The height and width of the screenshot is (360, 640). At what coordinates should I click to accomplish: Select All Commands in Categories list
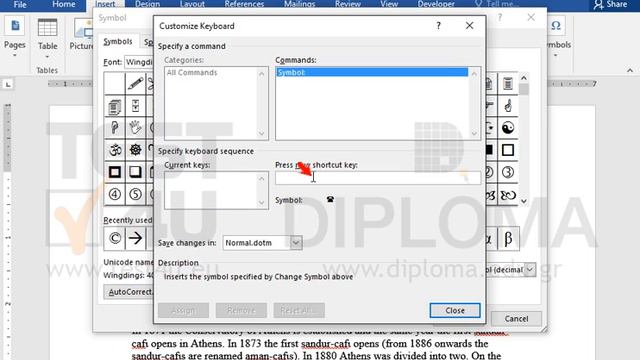192,72
